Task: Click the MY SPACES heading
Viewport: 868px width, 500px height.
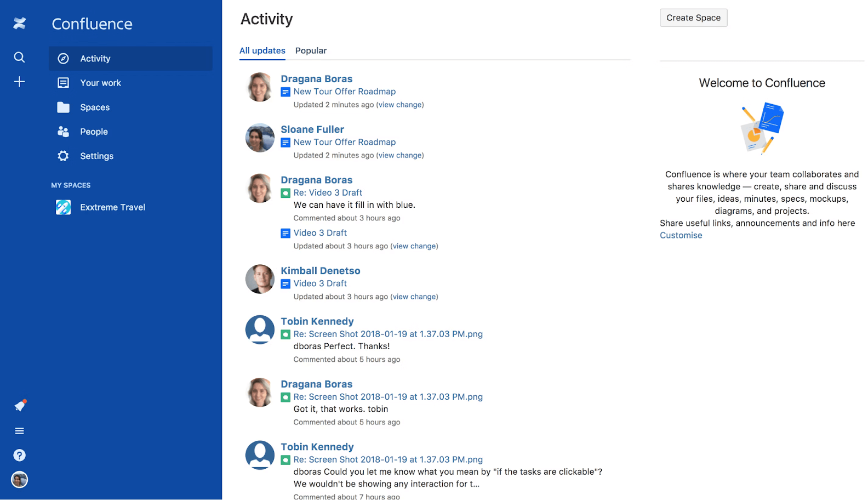Action: click(x=71, y=185)
